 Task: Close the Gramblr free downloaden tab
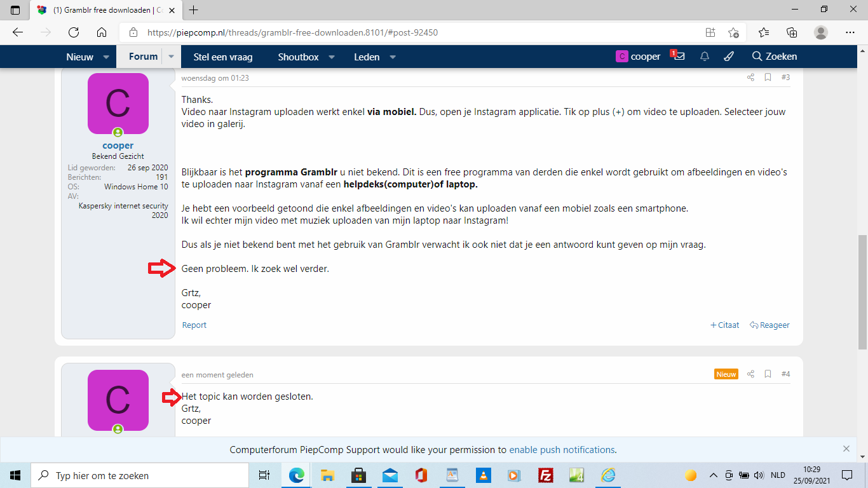[x=173, y=10]
